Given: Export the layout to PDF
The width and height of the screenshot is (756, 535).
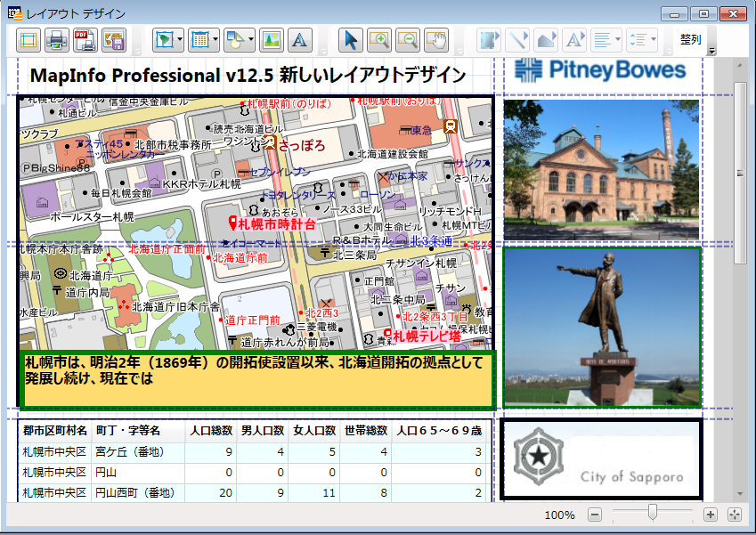Looking at the screenshot, I should [85, 40].
